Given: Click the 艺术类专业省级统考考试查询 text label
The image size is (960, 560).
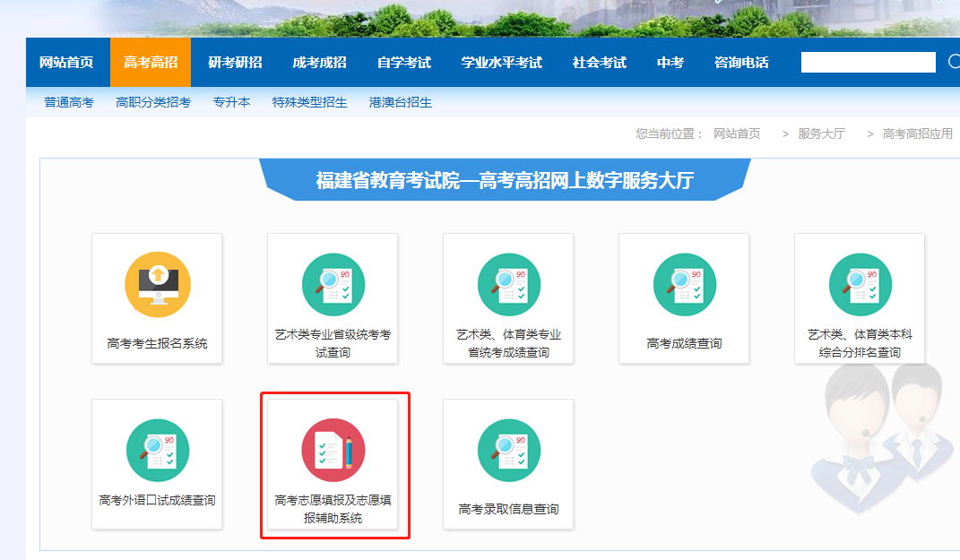Looking at the screenshot, I should (x=333, y=343).
